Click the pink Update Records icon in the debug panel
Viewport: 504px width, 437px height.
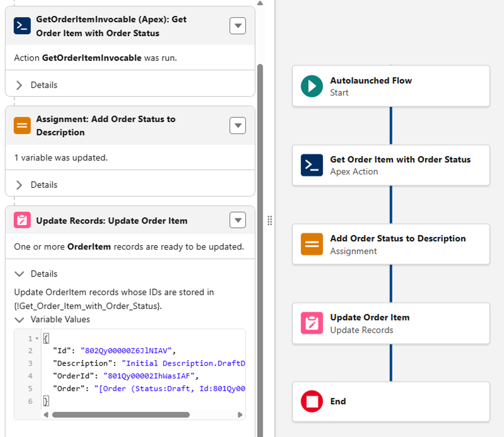pos(22,220)
